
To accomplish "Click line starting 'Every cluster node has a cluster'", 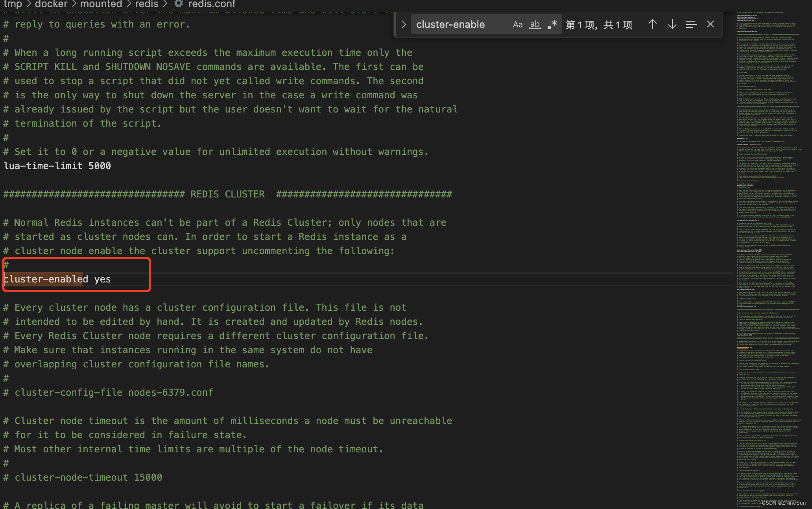I will (205, 307).
